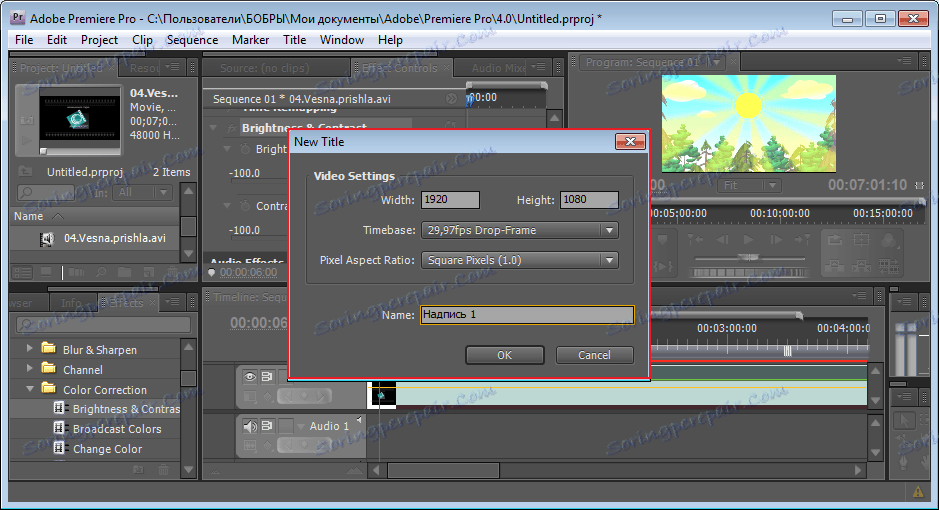Screen dimensions: 939x510
Task: Click the Set Unnumbered Marker icon
Action: coord(662,239)
